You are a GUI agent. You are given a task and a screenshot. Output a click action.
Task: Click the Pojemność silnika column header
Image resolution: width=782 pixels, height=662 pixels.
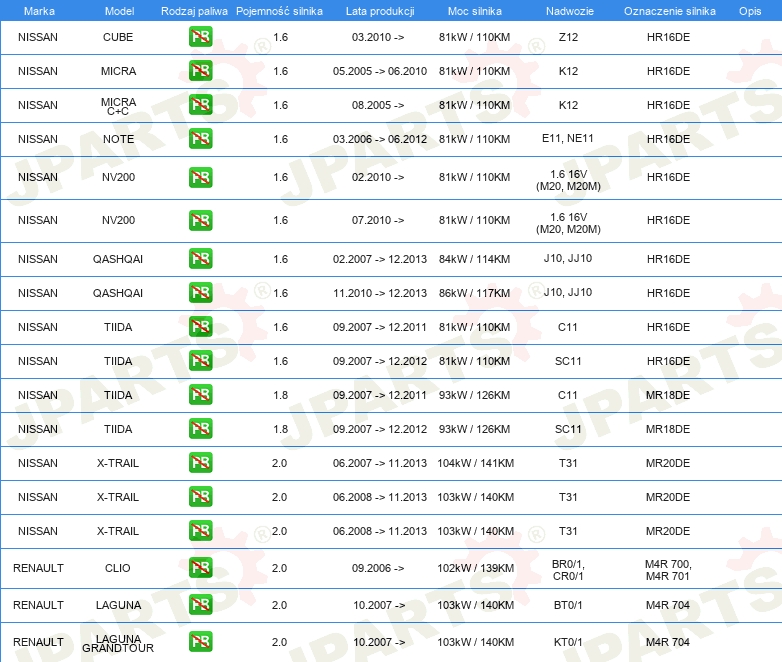pyautogui.click(x=279, y=11)
